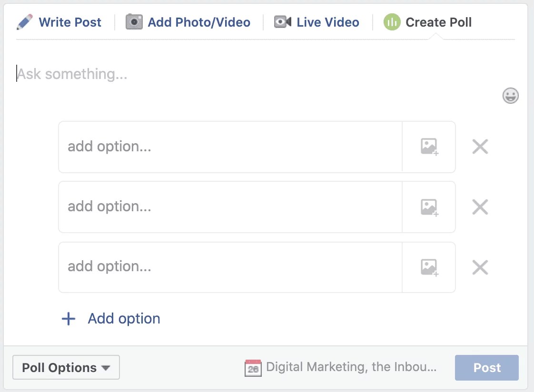The image size is (534, 392).
Task: Add an image to the second poll option
Action: click(x=429, y=207)
